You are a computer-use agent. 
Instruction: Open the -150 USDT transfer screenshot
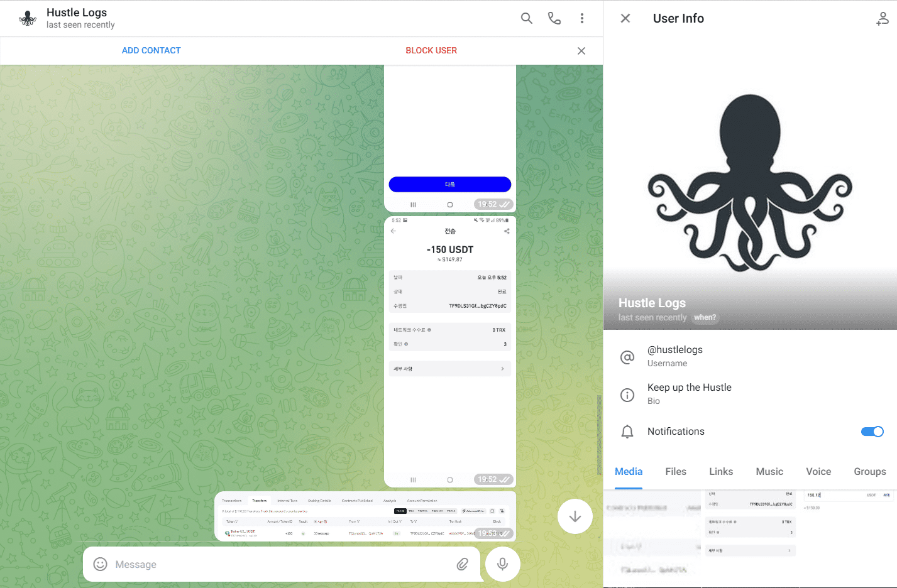pyautogui.click(x=450, y=351)
